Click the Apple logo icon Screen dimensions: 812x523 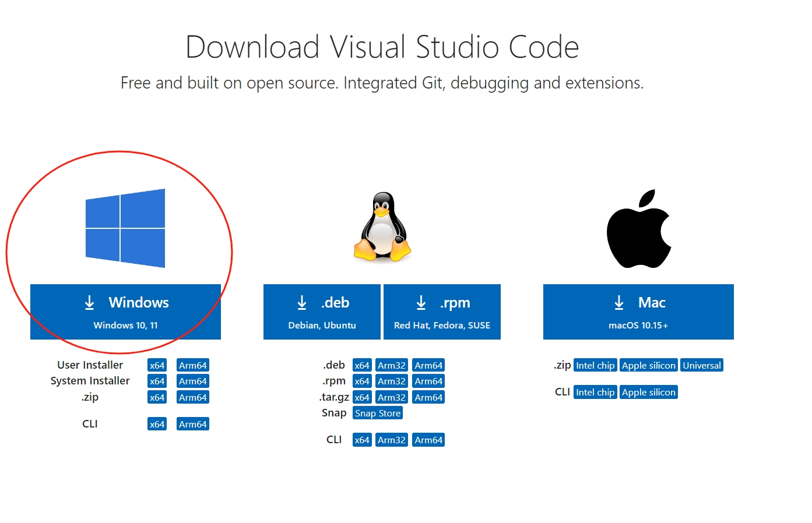click(639, 228)
